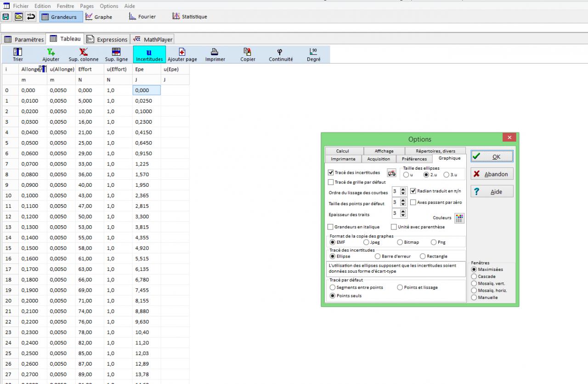Select Segments entre points default plot
This screenshot has width=588, height=384.
[x=333, y=287]
